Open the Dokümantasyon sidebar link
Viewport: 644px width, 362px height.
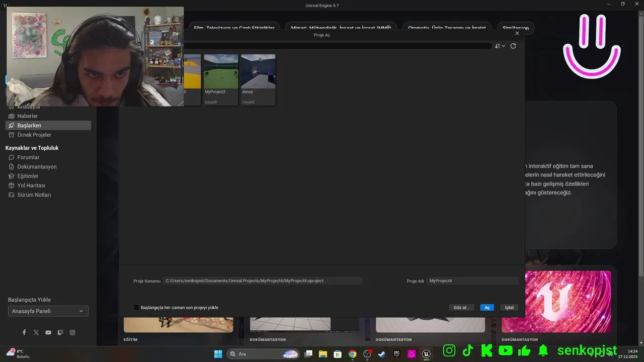tap(48, 166)
